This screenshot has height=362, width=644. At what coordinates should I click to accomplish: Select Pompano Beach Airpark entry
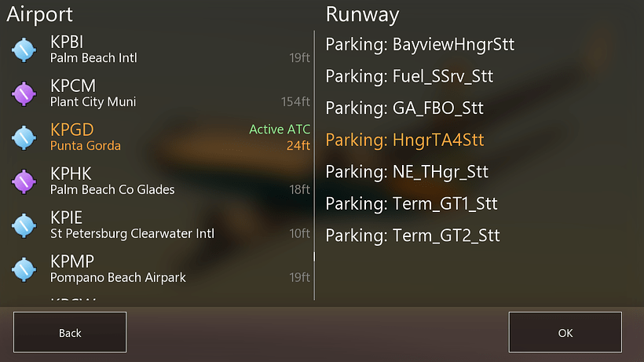coord(157,269)
